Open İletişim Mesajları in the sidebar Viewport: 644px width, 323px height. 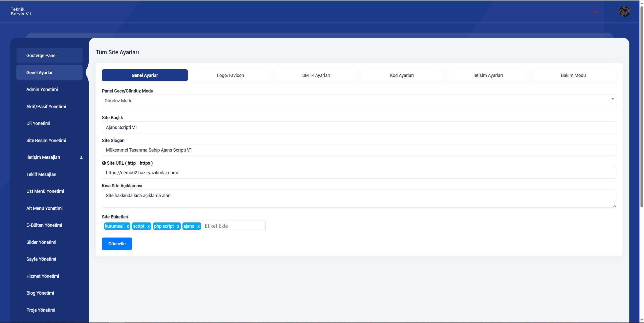tap(43, 157)
